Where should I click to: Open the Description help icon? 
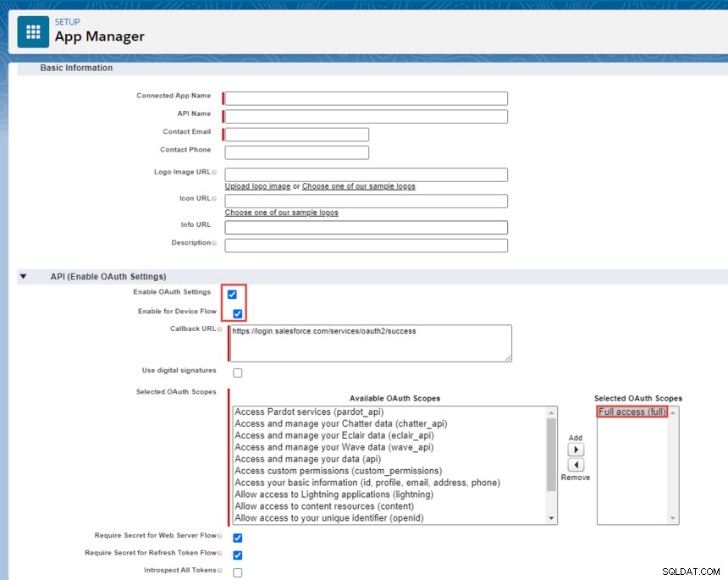point(214,243)
